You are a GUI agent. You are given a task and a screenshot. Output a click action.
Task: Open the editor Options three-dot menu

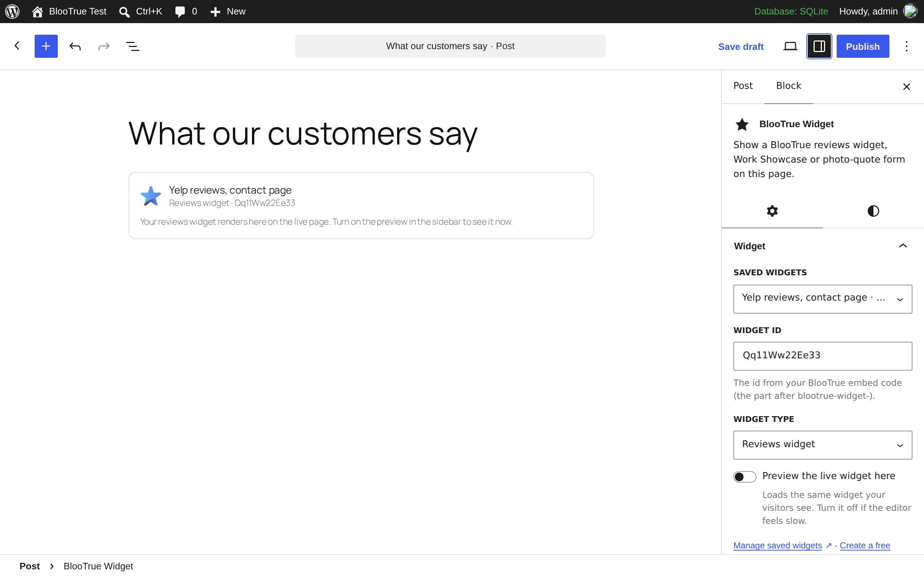click(906, 46)
